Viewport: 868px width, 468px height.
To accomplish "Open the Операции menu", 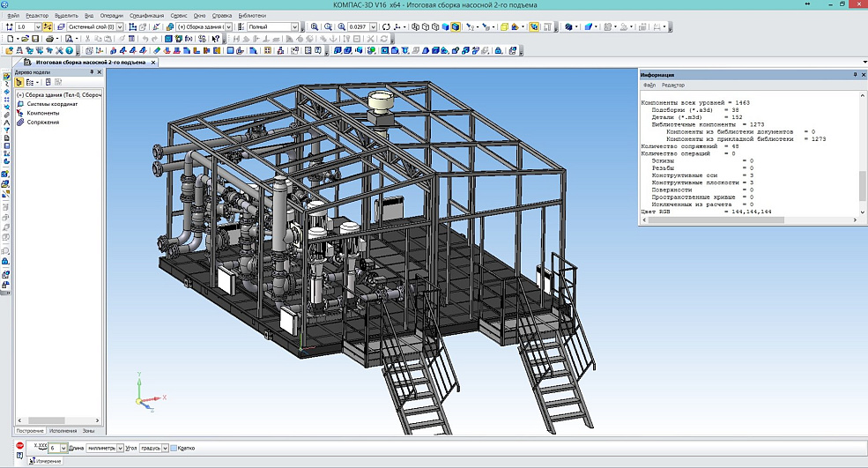I will coord(111,16).
